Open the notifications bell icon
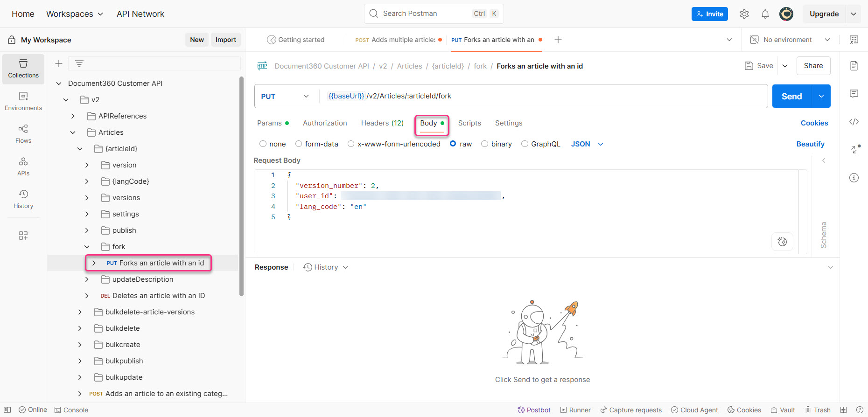Screen dimensions: 868x417 765,14
